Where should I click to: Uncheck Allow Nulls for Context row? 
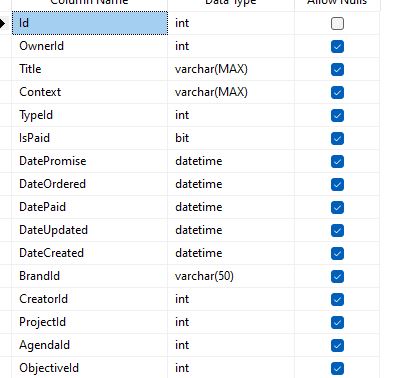(337, 92)
